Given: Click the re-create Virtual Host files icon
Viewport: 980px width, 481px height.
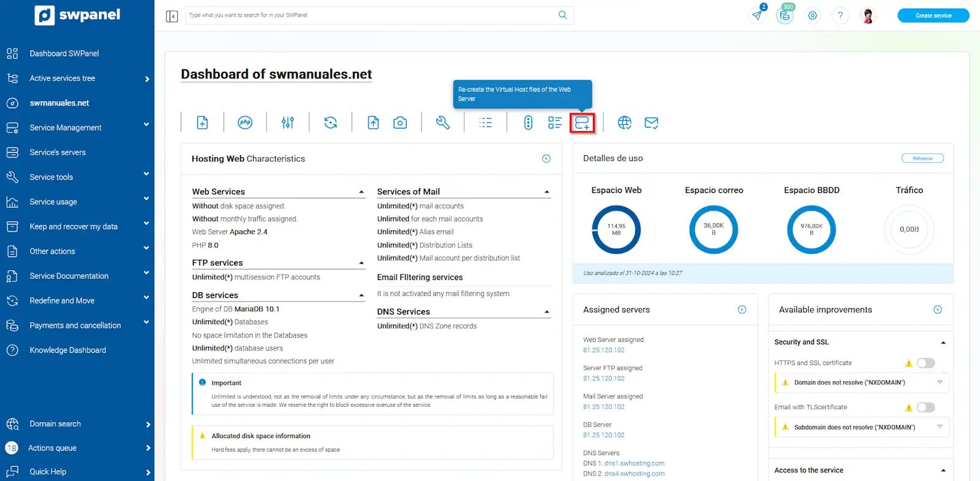Looking at the screenshot, I should point(582,123).
